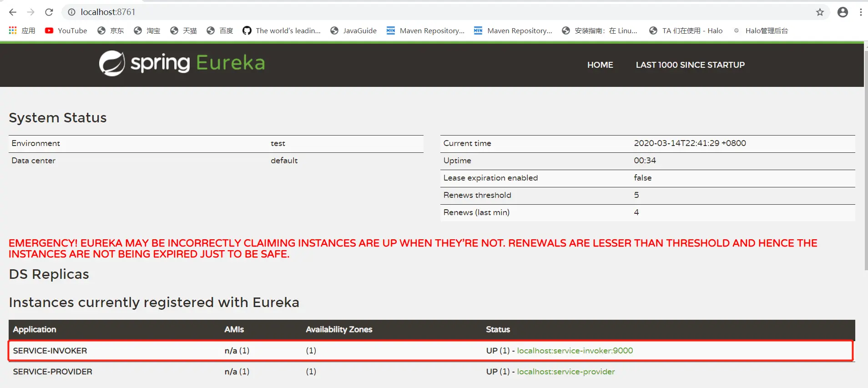View site information icon beside the URL

pyautogui.click(x=71, y=12)
